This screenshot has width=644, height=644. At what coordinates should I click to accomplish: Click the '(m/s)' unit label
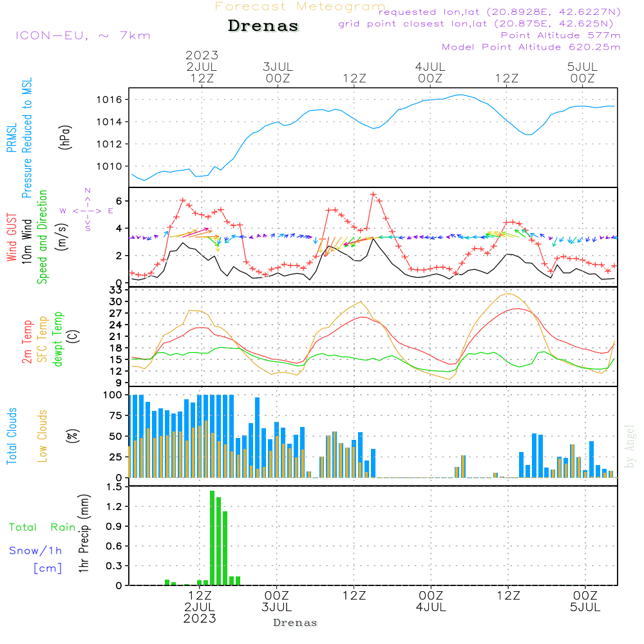(x=62, y=237)
